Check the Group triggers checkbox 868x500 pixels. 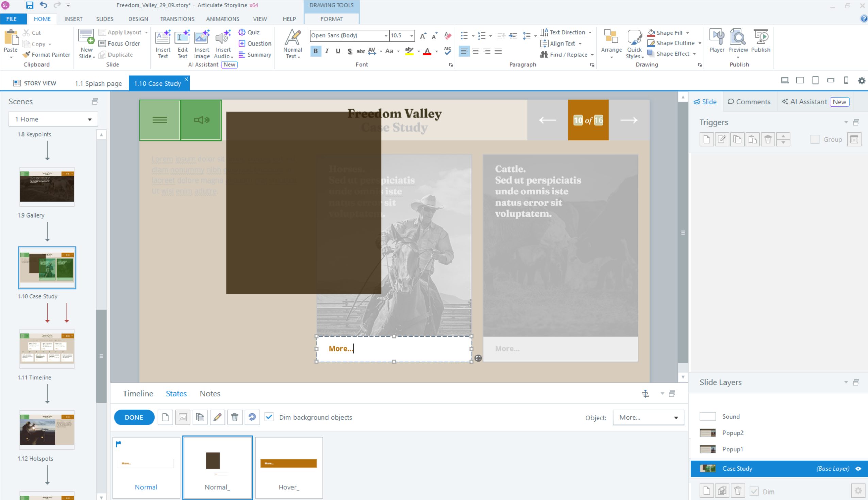[814, 139]
